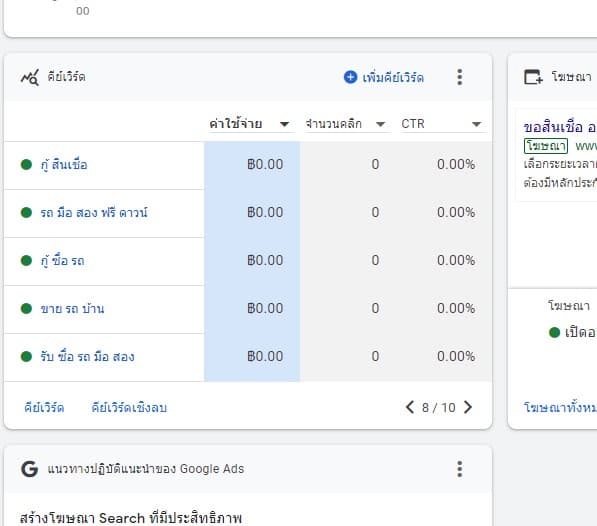
Task: Open the Google Ads best practices three-dot menu
Action: [460, 469]
